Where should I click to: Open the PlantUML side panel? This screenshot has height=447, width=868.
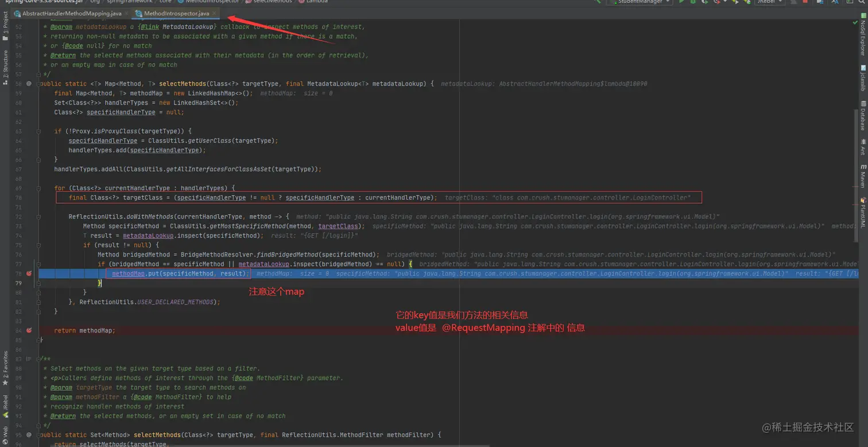[862, 212]
